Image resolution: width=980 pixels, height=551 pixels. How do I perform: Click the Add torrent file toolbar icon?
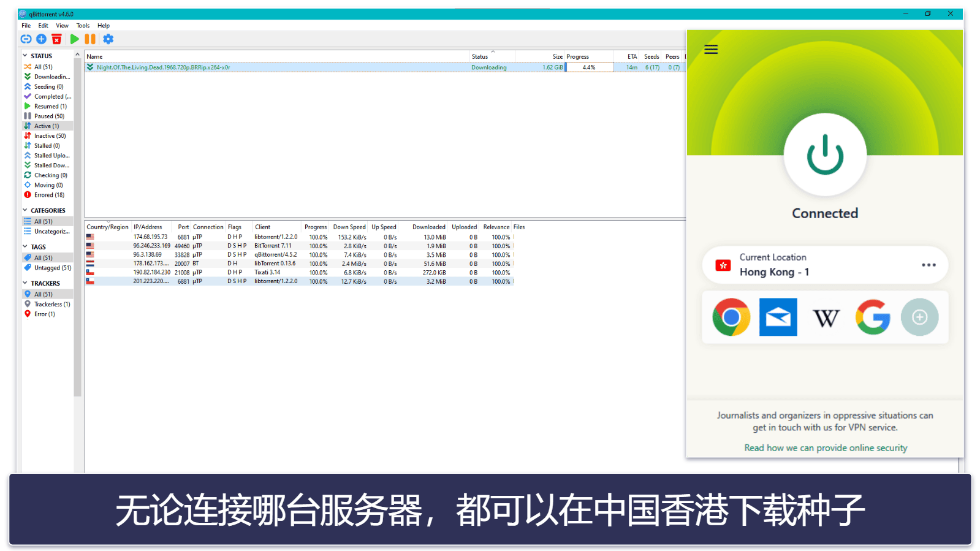pyautogui.click(x=41, y=39)
